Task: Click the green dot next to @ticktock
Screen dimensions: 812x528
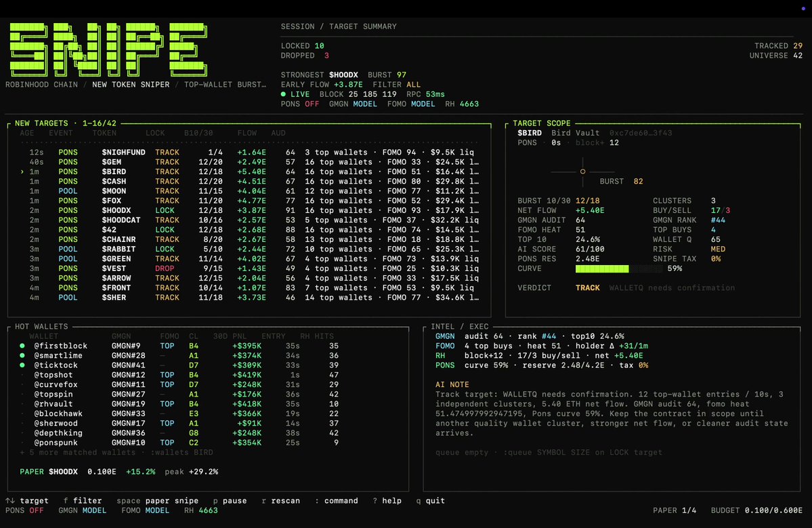Action: pos(22,365)
